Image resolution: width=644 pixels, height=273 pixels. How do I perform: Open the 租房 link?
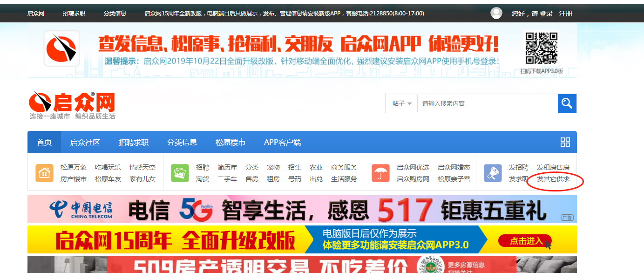click(x=273, y=179)
